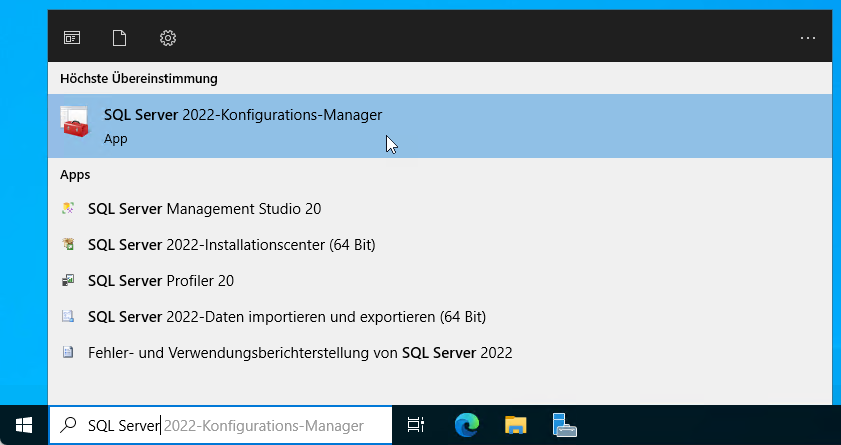The image size is (841, 445).
Task: Open SQL Server 2022-Daten importieren und exportieren
Action: coord(440,316)
